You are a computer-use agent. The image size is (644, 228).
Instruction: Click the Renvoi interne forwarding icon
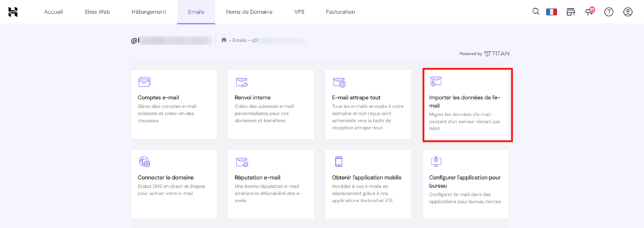(x=242, y=82)
